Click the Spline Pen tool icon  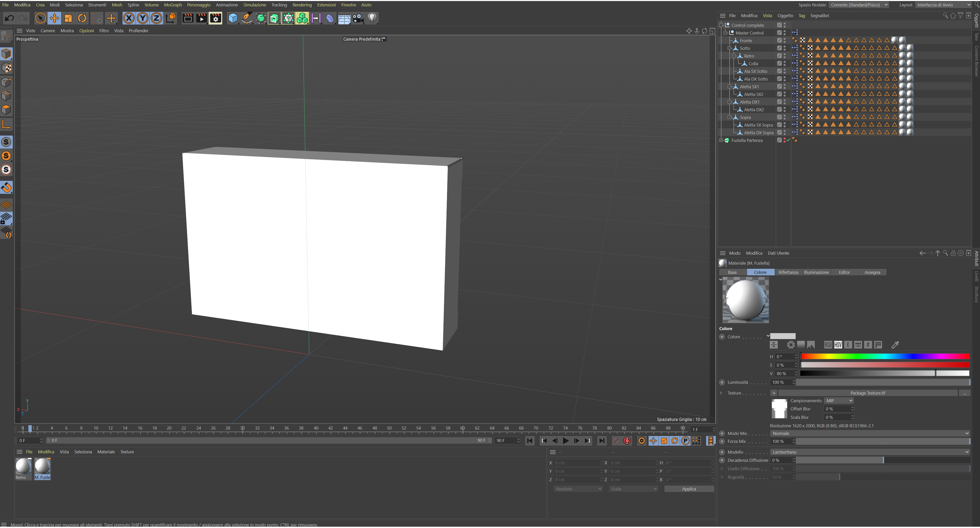tap(247, 18)
